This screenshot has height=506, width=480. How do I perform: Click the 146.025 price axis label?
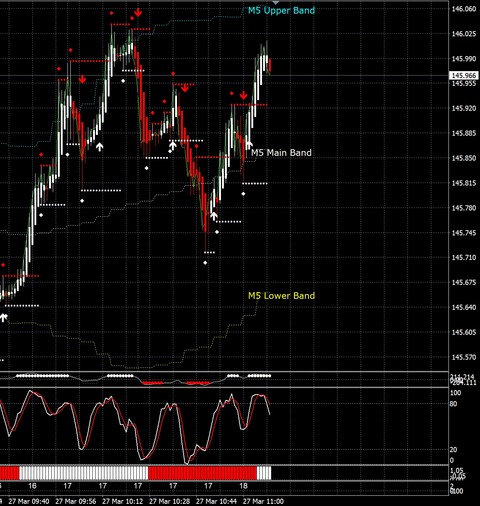[464, 34]
